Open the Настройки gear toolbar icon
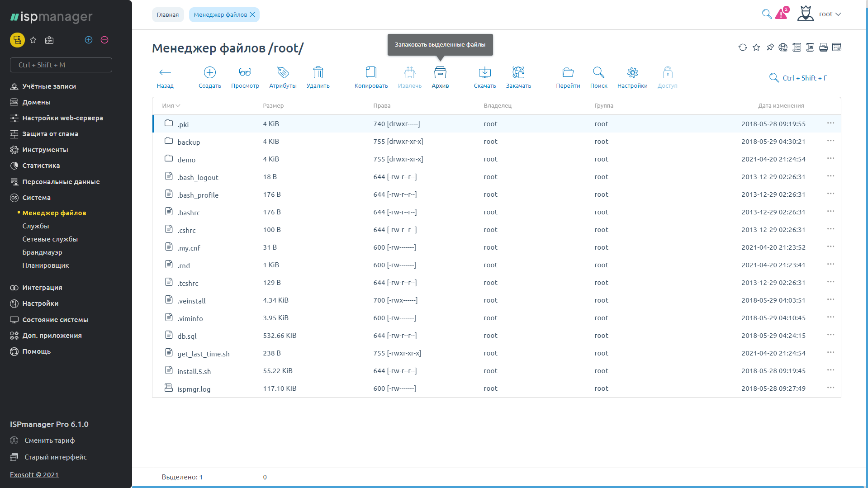The width and height of the screenshot is (868, 488). (632, 72)
